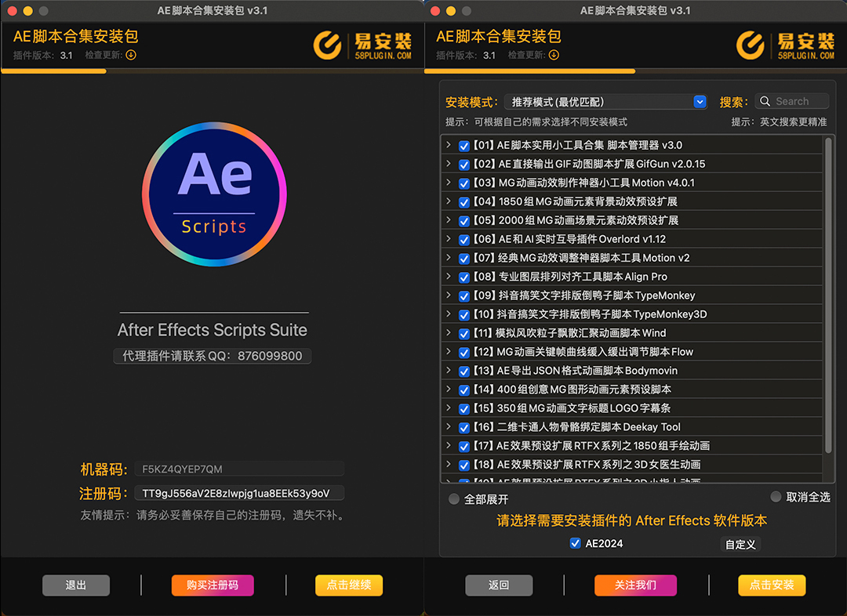Select the text 'AE导出JSON格式动画脚本 Bodymovin'
The width and height of the screenshot is (847, 616).
point(587,371)
